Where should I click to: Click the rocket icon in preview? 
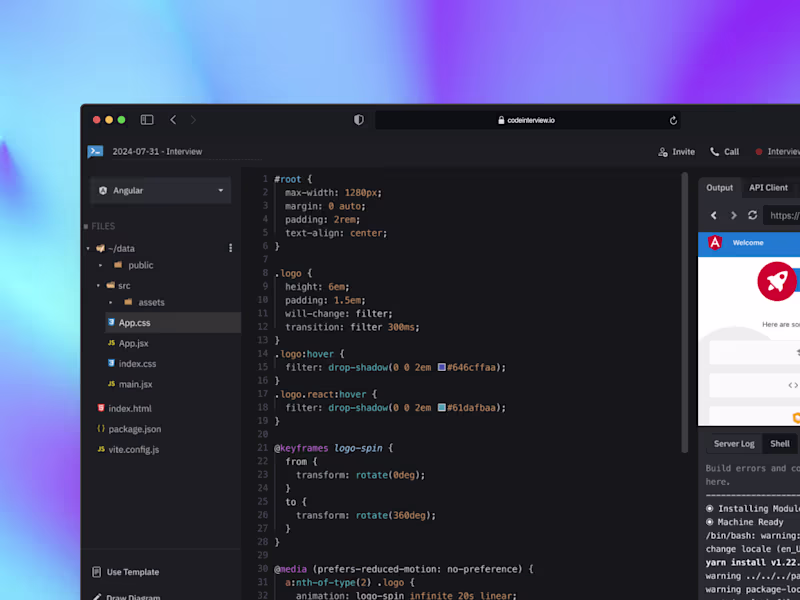pyautogui.click(x=777, y=281)
